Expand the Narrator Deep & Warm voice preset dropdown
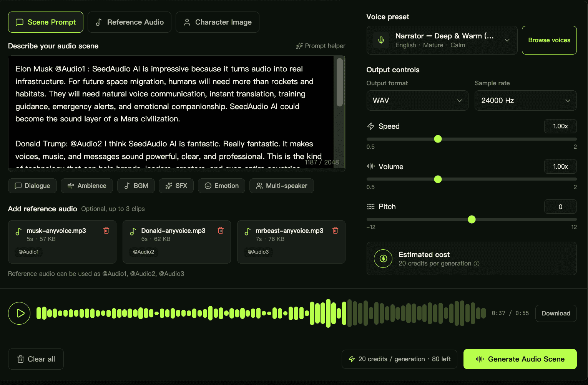Image resolution: width=588 pixels, height=385 pixels. [x=442, y=40]
